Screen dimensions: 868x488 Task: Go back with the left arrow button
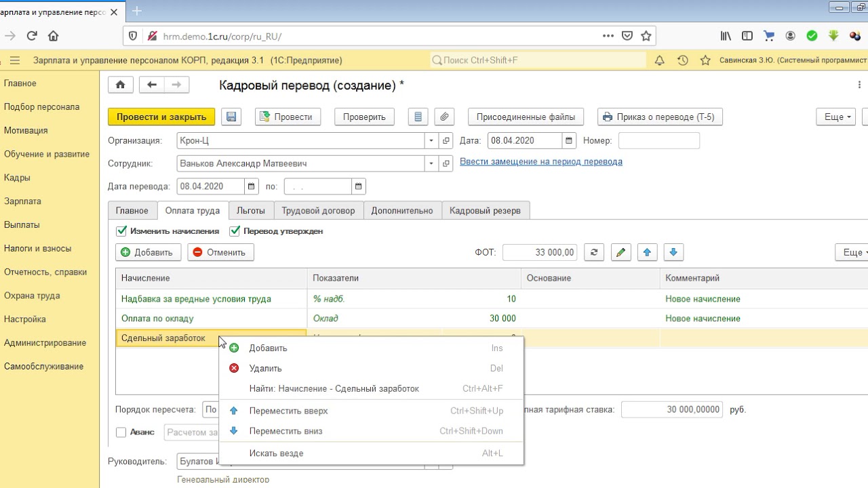pos(152,85)
